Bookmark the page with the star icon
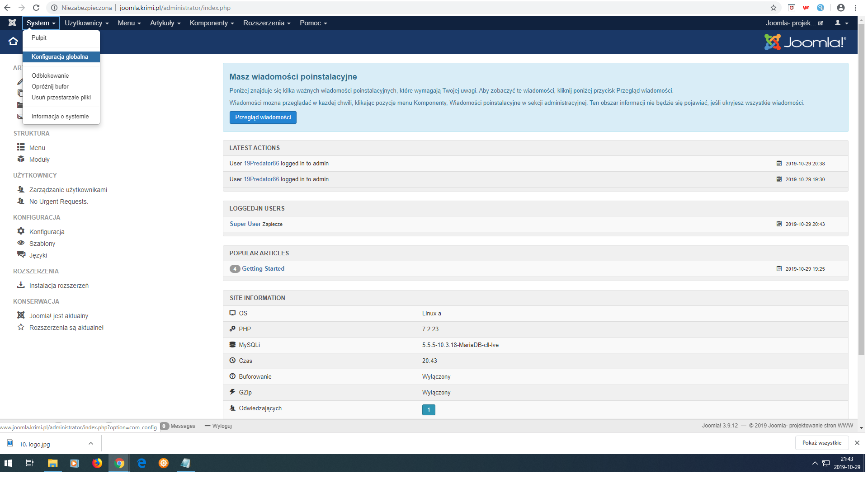Screen dimensions: 868x488 click(774, 8)
